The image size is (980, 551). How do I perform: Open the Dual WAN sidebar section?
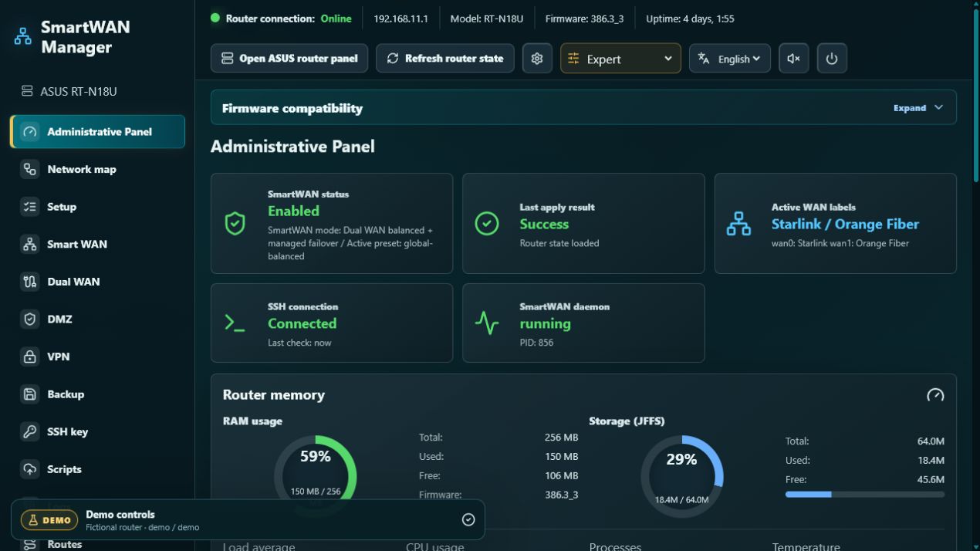pos(97,282)
